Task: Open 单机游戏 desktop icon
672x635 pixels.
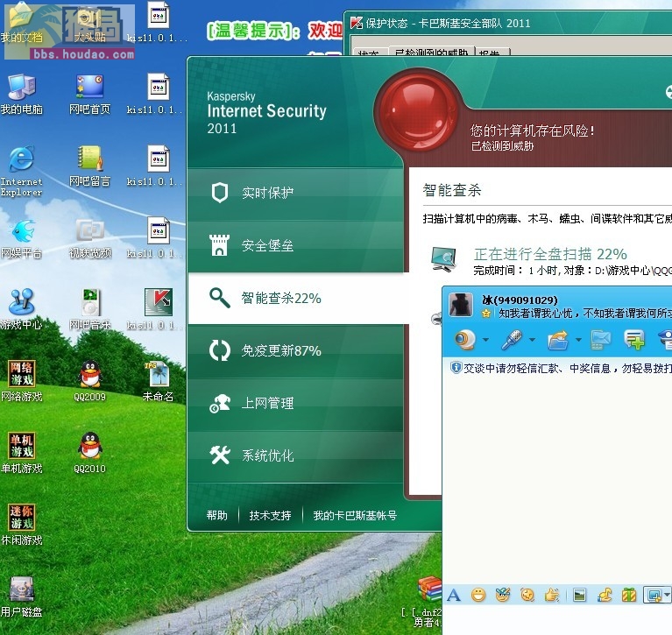Action: (21, 453)
